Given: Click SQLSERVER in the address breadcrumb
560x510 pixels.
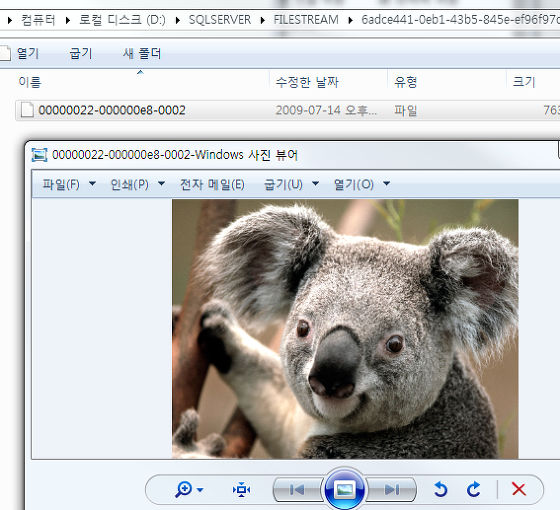Looking at the screenshot, I should tap(220, 20).
